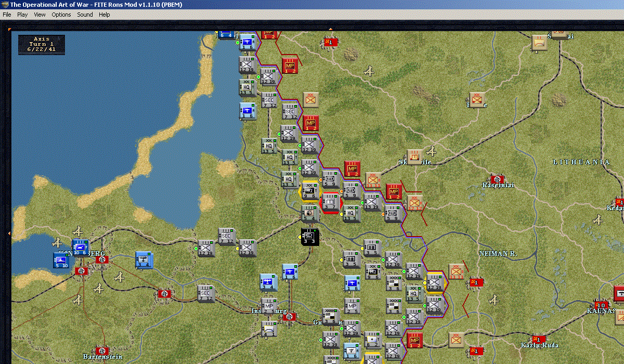Viewport: 624px width, 364px height.
Task: Click the Soviet flag marker near the top edge
Action: coord(331,42)
